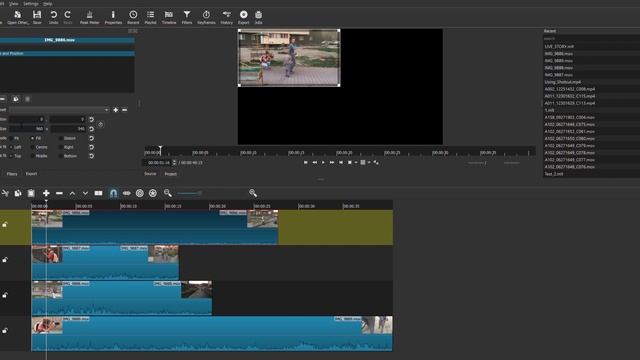Toggle scrub while dragging icon
The image size is (640, 360).
[x=127, y=193]
